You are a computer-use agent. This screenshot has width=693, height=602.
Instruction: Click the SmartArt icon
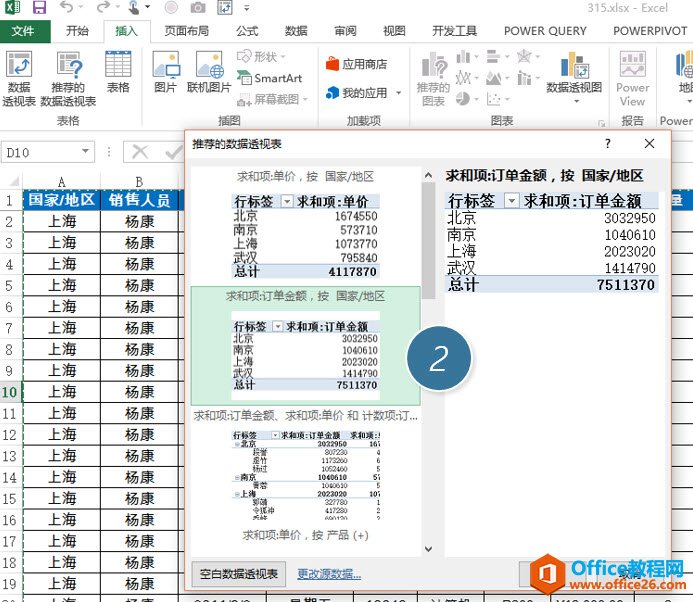(270, 78)
